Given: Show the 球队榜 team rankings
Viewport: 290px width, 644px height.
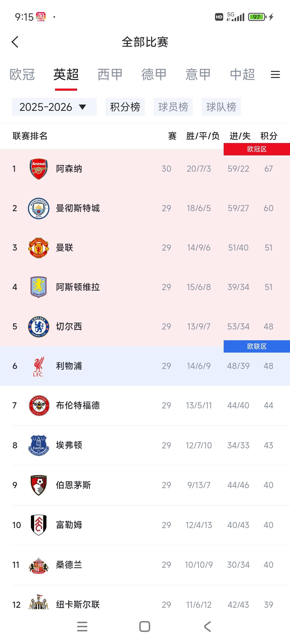Looking at the screenshot, I should coord(221,107).
